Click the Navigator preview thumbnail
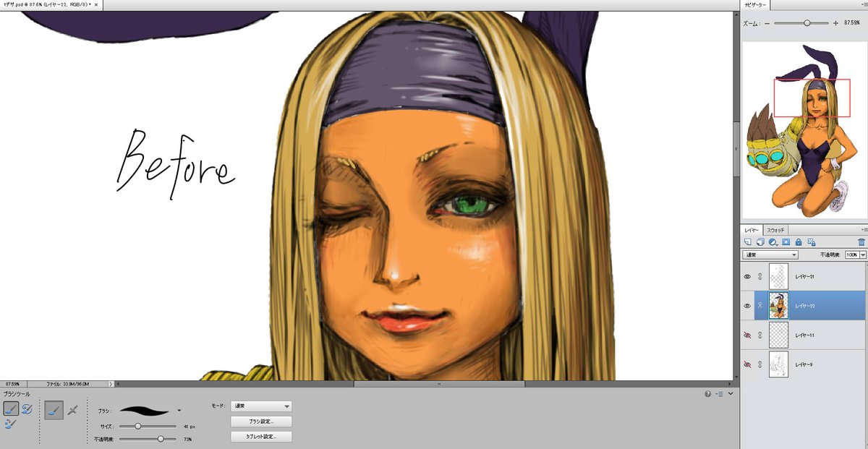The width and height of the screenshot is (868, 449). click(x=803, y=130)
